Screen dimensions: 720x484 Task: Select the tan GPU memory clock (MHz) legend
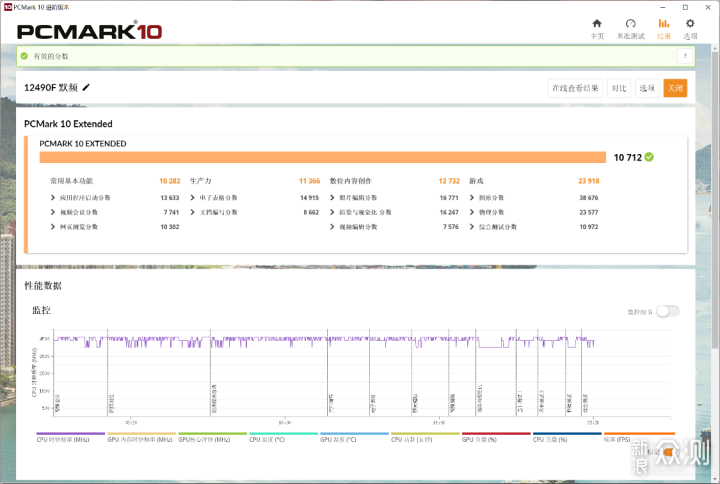click(141, 437)
